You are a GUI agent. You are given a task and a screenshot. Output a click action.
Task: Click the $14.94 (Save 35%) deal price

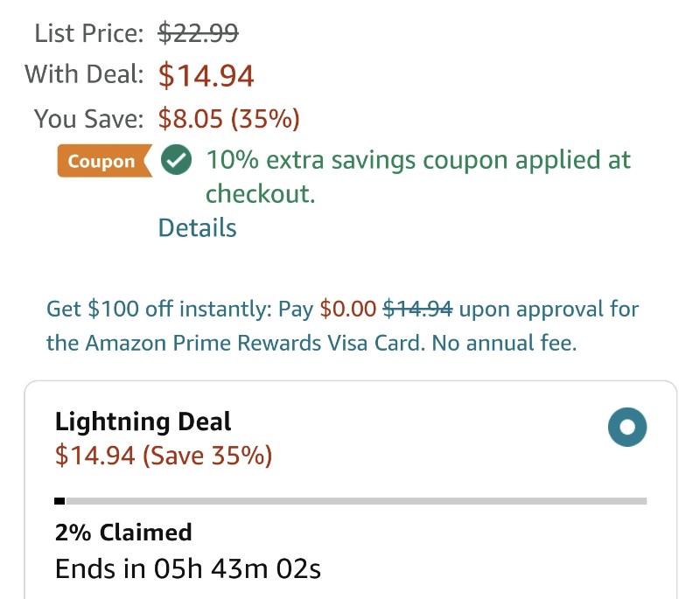164,456
